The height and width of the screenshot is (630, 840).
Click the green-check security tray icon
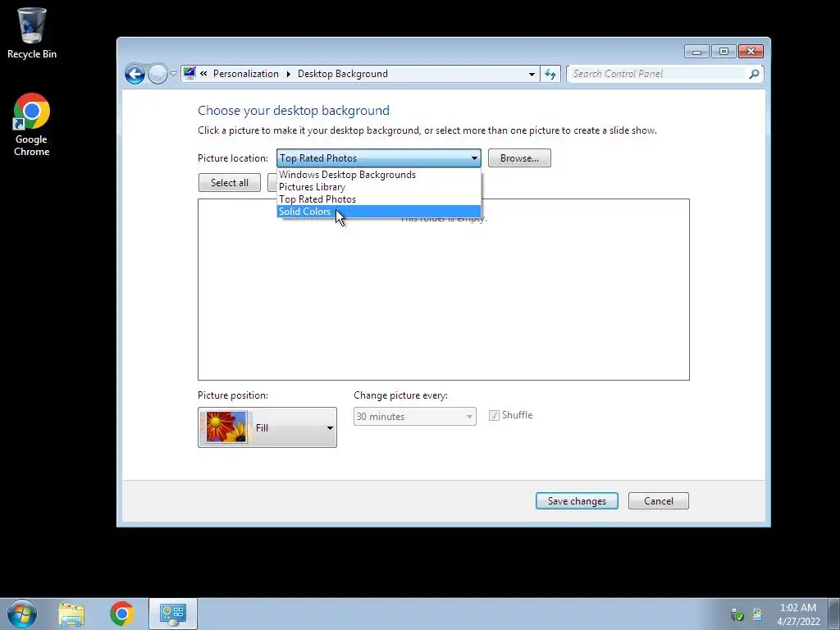[x=737, y=614]
